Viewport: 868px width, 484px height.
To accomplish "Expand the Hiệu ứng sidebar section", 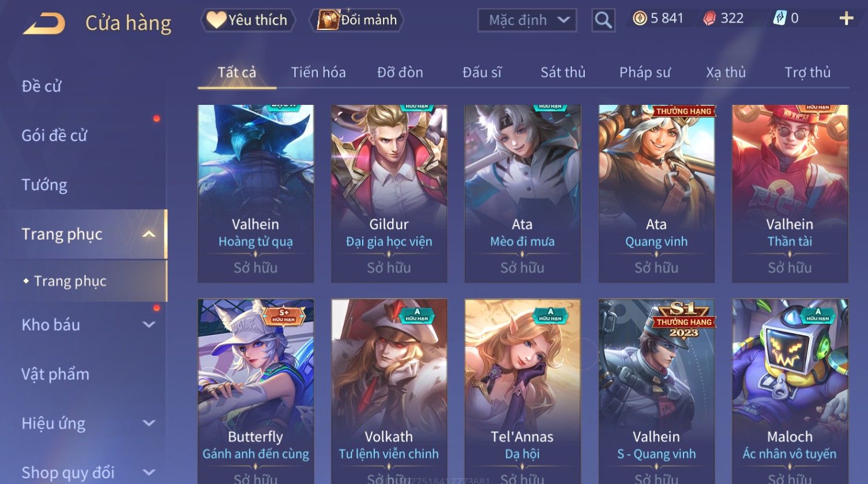I will pyautogui.click(x=149, y=423).
